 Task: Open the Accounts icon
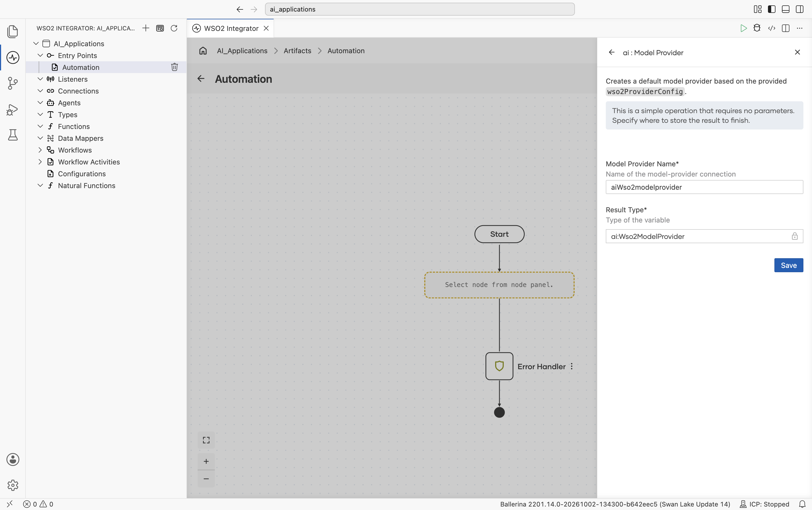tap(13, 459)
